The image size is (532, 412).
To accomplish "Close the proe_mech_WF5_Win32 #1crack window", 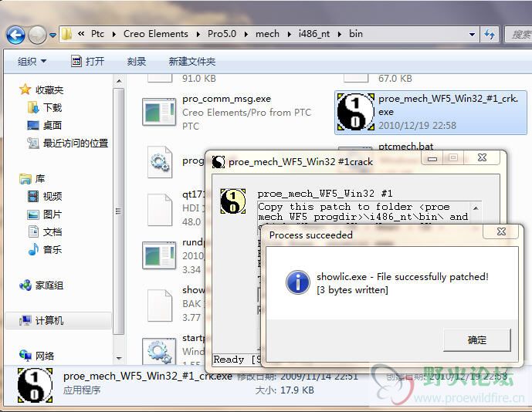I will pos(482,157).
